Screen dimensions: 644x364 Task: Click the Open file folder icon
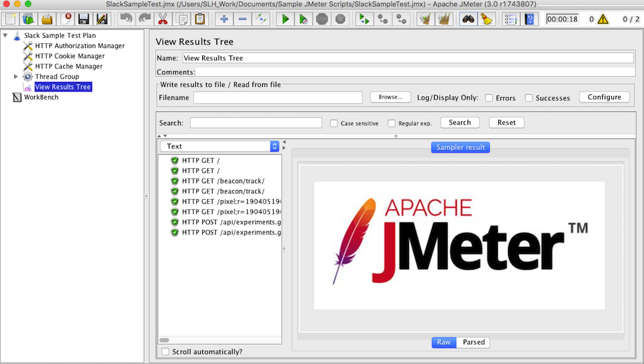(47, 19)
